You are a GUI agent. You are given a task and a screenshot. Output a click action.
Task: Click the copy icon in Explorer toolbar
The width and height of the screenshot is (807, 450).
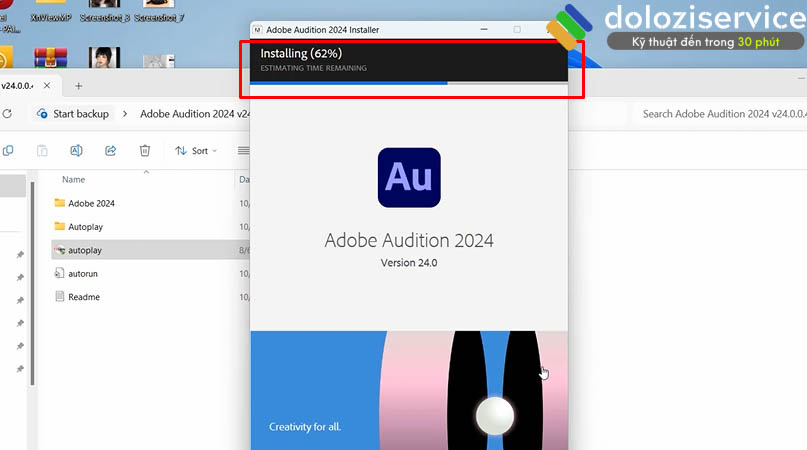[8, 151]
